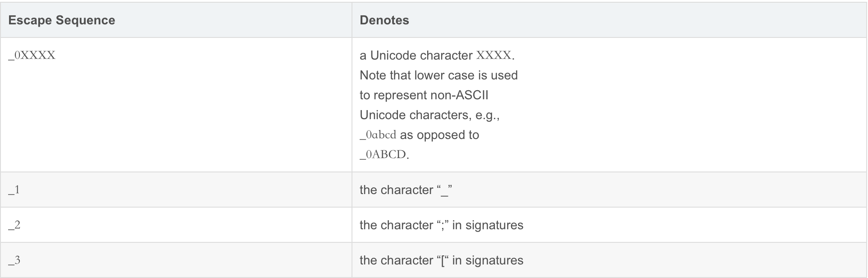Click the quoted ";" character in the table
This screenshot has height=278, width=868.
pyautogui.click(x=443, y=225)
